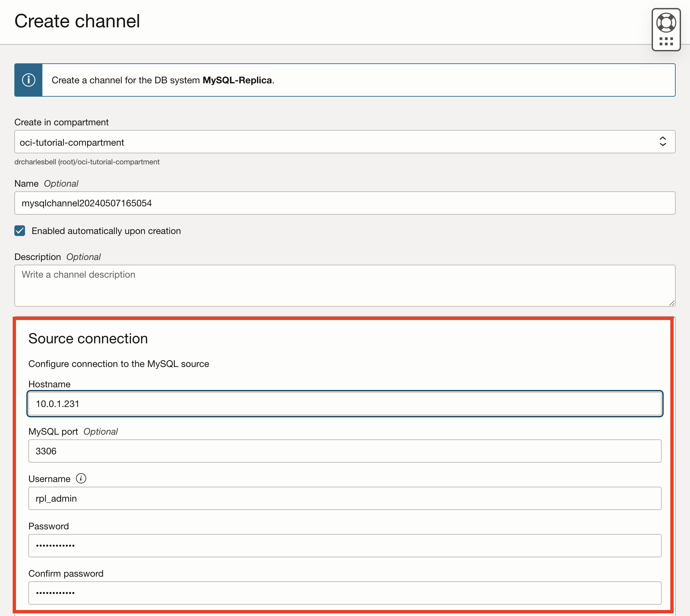Select the Hostname field showing 10.0.1.231
Screen dimensions: 690x616
[344, 403]
